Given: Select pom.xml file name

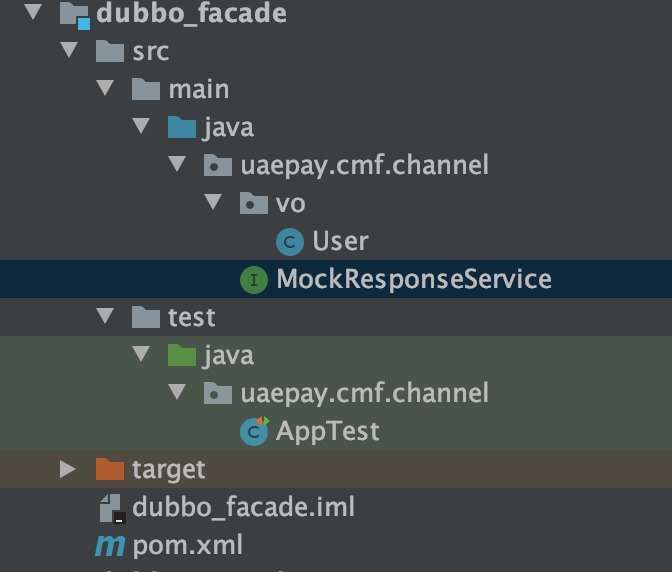Looking at the screenshot, I should pyautogui.click(x=187, y=546).
